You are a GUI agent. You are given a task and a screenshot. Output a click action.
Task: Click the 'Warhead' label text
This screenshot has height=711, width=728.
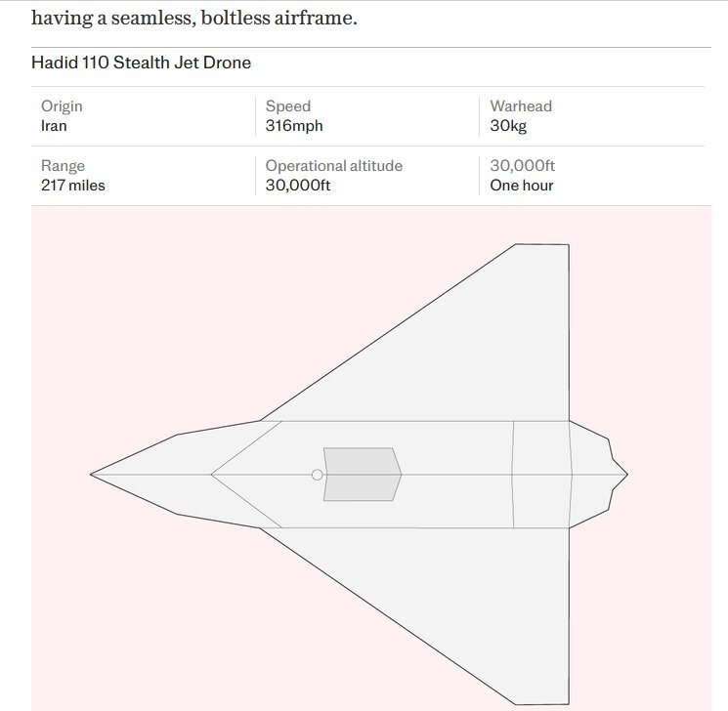[x=521, y=105]
